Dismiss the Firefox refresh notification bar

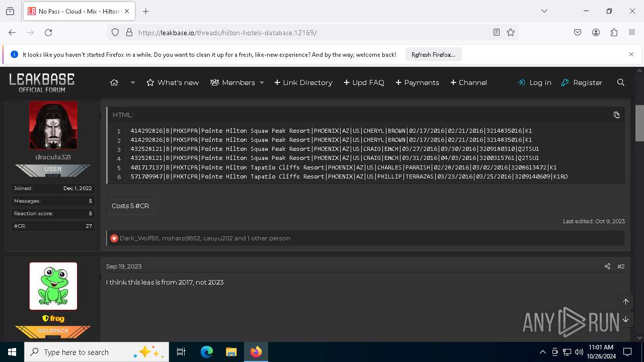631,54
